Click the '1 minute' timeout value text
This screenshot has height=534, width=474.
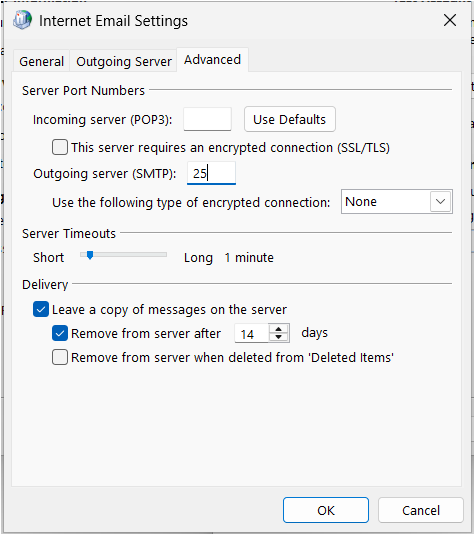(249, 257)
